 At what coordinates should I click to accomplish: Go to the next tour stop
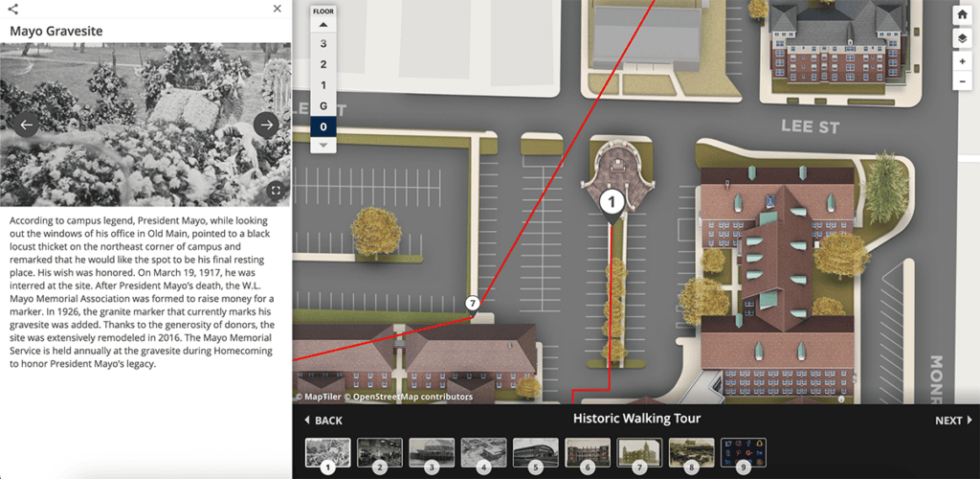(953, 420)
